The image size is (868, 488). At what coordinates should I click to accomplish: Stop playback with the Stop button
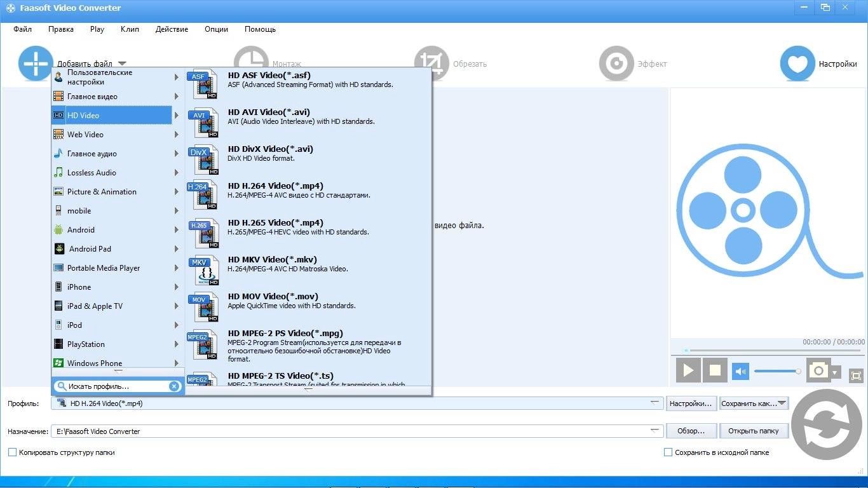(x=715, y=370)
